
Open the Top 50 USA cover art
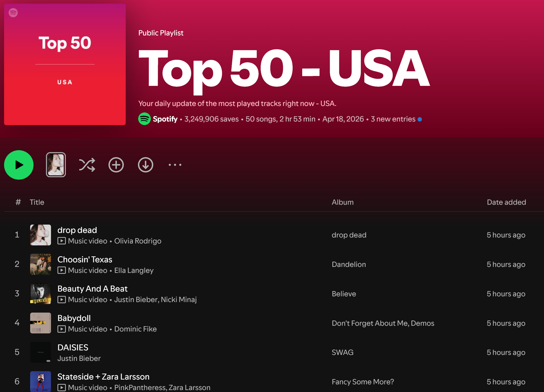tap(65, 64)
